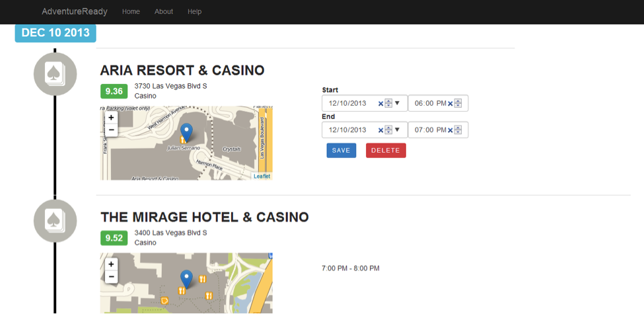Screen dimensions: 644x314
Task: Click the DEC 10 2013 date badge
Action: pos(55,33)
